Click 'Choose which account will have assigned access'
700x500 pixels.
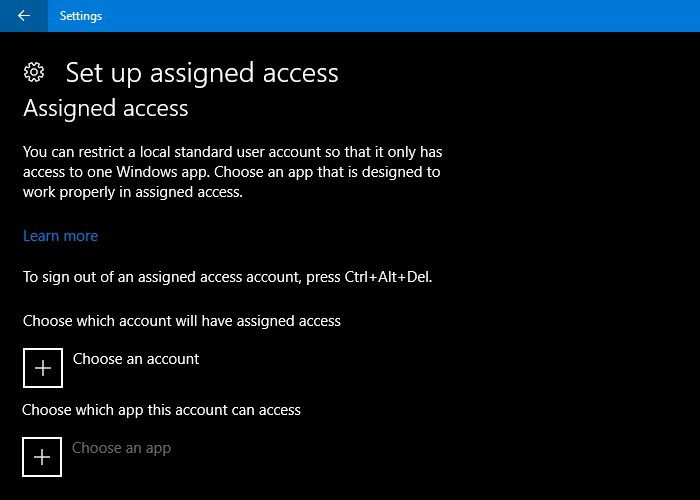point(182,321)
